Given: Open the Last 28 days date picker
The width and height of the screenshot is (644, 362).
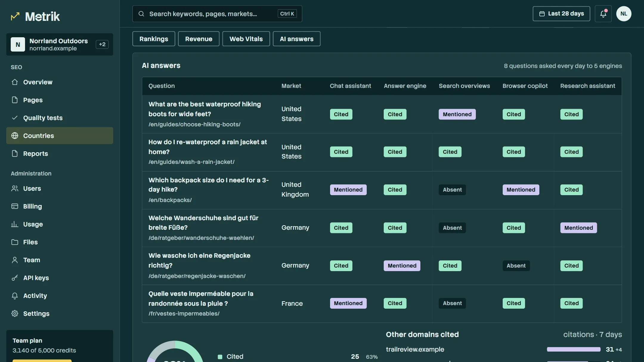Looking at the screenshot, I should pos(561,14).
